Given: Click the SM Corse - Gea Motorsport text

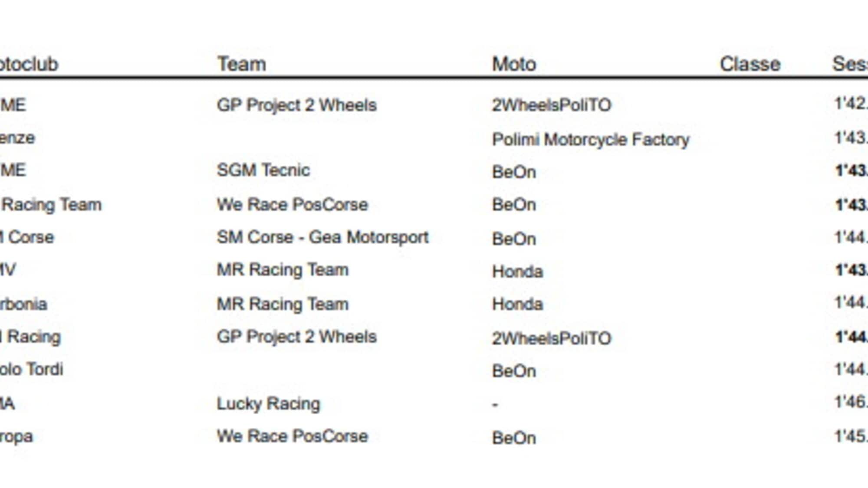Looking at the screenshot, I should pos(322,237).
